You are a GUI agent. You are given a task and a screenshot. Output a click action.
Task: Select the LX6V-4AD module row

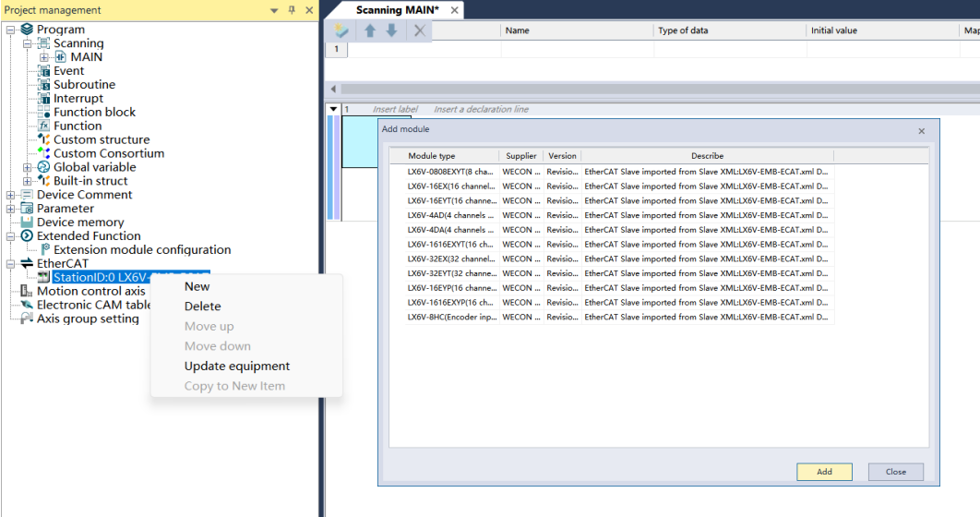coord(452,215)
